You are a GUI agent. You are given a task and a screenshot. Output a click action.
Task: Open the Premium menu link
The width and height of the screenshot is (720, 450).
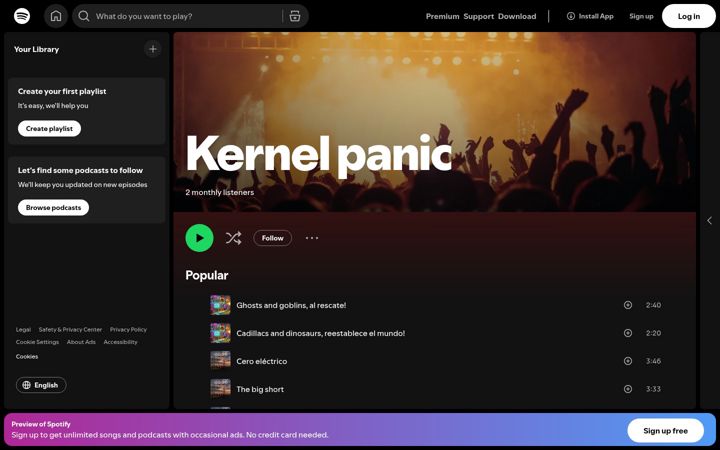pos(442,16)
